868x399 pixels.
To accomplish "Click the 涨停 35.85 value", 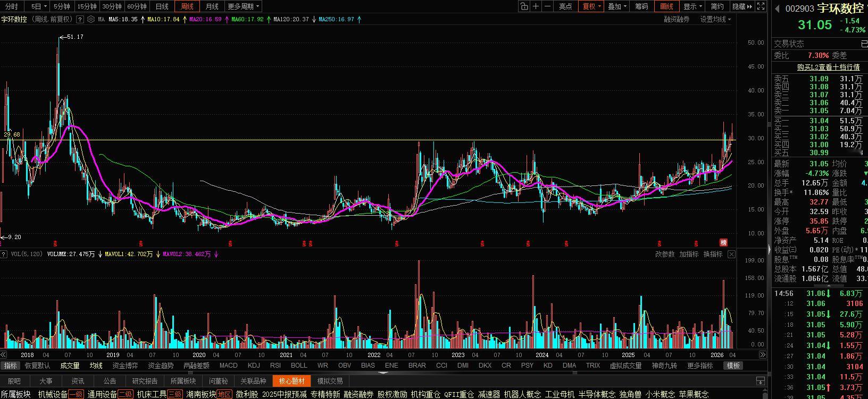I will pos(819,221).
